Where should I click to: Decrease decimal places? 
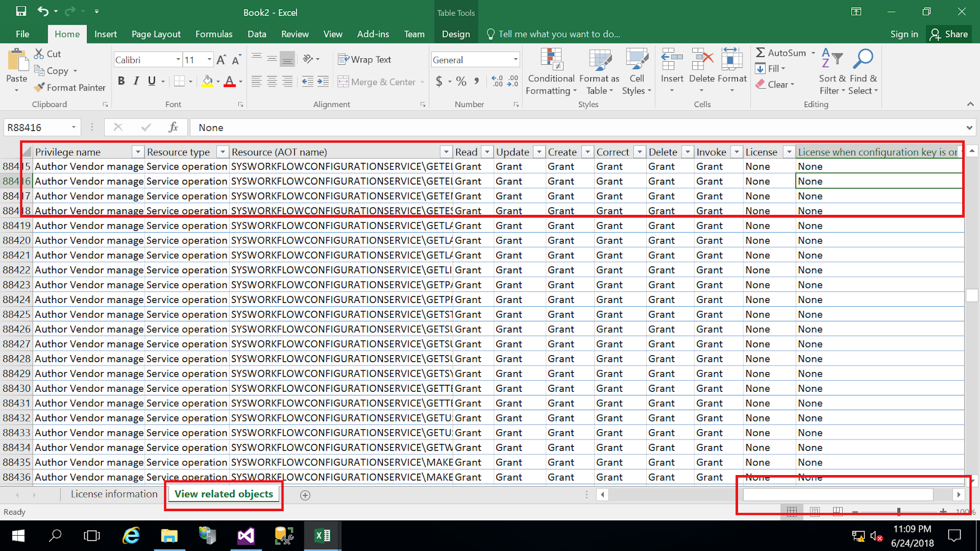coord(513,81)
